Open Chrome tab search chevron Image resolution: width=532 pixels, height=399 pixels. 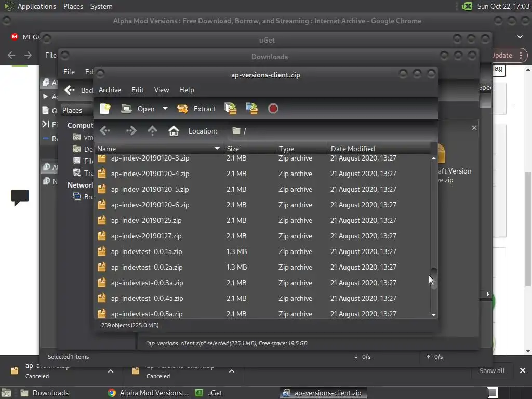(520, 37)
